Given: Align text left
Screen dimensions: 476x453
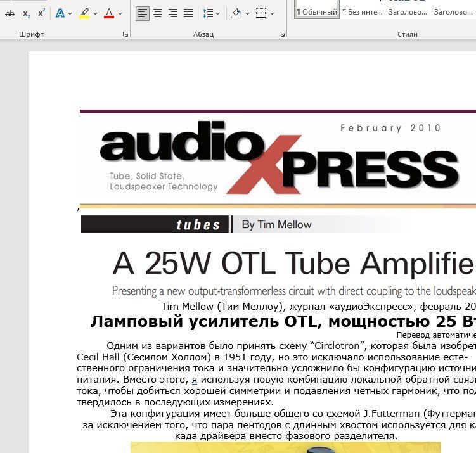Looking at the screenshot, I should (x=143, y=13).
